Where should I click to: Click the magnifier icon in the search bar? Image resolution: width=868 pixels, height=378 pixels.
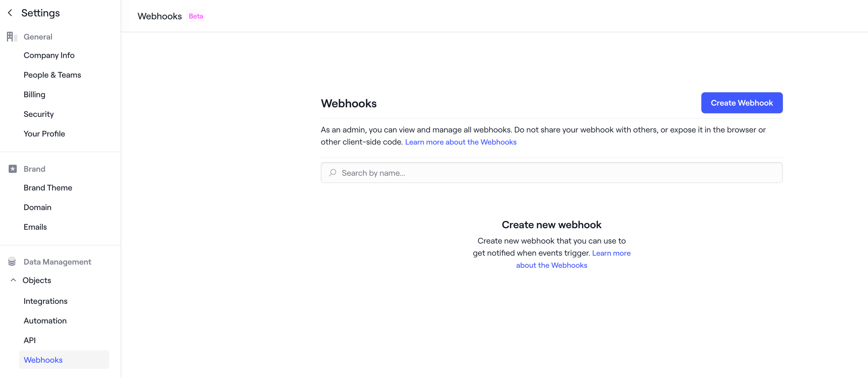(333, 173)
